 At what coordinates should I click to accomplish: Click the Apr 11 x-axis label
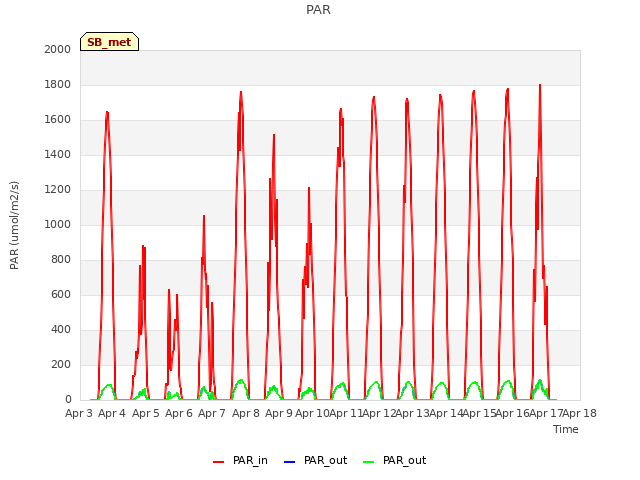tap(346, 413)
